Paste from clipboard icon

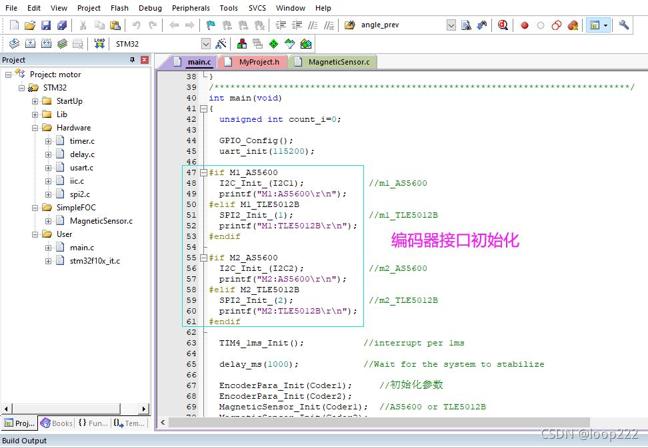115,25
